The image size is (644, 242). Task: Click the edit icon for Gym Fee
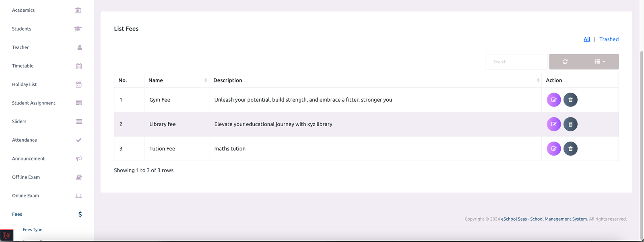pos(553,100)
